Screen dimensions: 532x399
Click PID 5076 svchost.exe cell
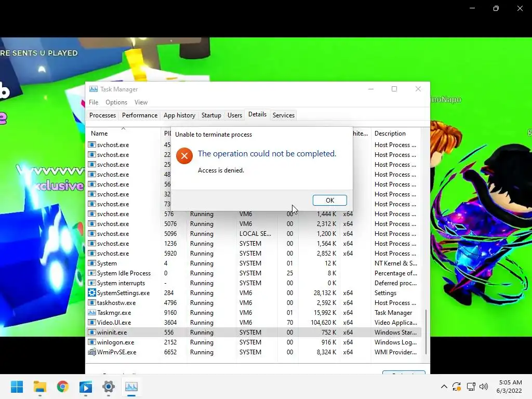[170, 224]
